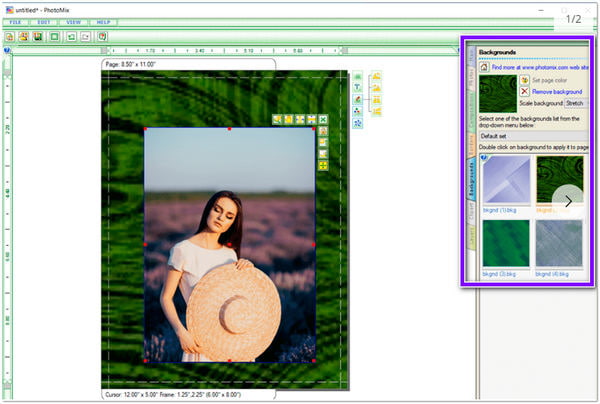Open Find more at www.photomix.com link
600x404 pixels.
540,67
